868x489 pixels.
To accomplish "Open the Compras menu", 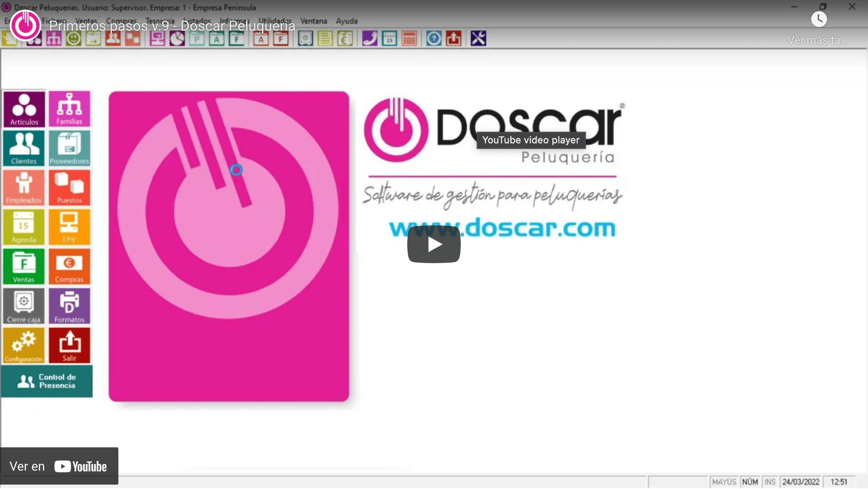I will coord(121,21).
